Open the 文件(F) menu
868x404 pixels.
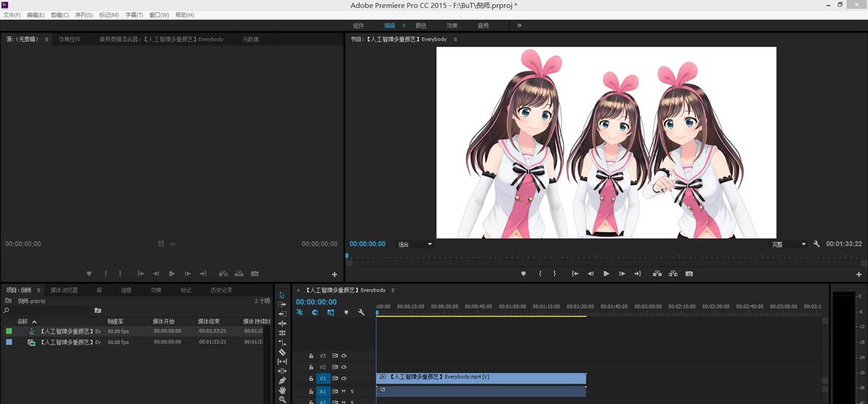click(x=12, y=14)
